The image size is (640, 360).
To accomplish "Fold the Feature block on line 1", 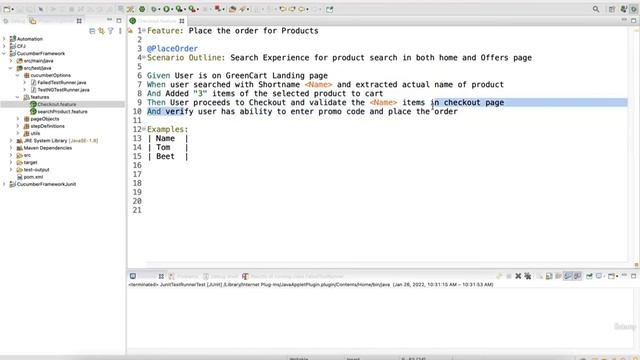I will click(x=144, y=31).
